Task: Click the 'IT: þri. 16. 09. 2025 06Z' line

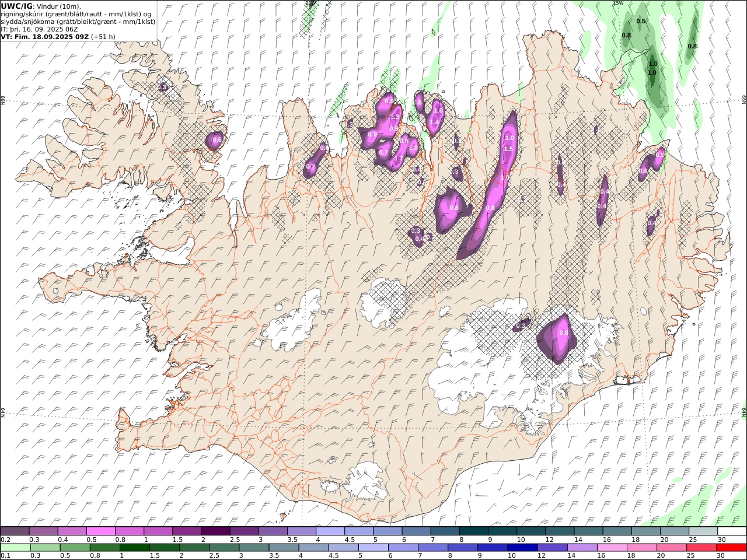Action: (40, 29)
